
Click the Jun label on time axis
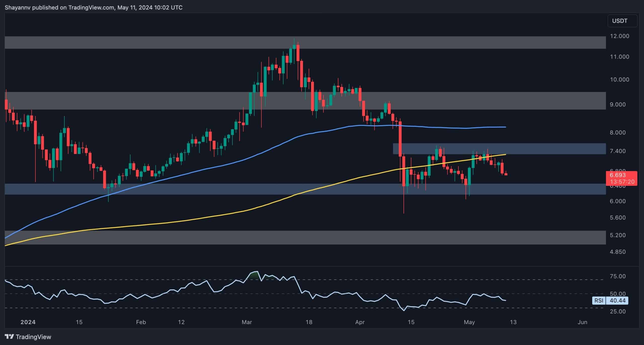[x=582, y=322]
